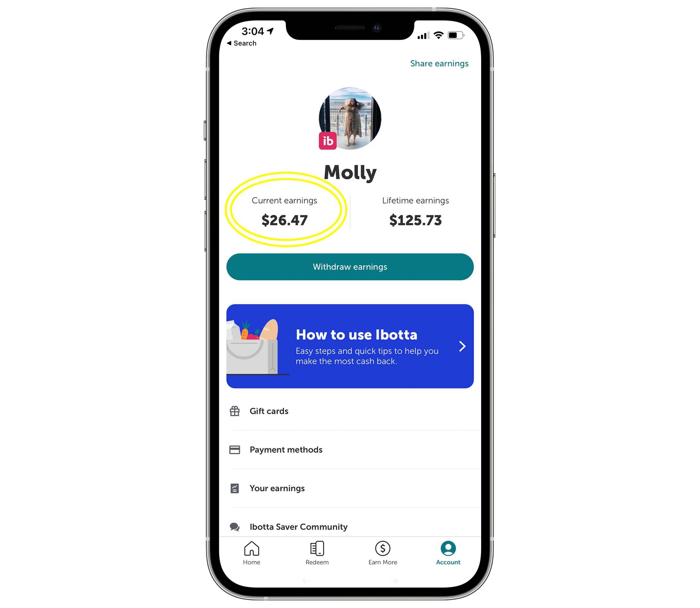Tap the Payment methods card icon

click(x=235, y=450)
